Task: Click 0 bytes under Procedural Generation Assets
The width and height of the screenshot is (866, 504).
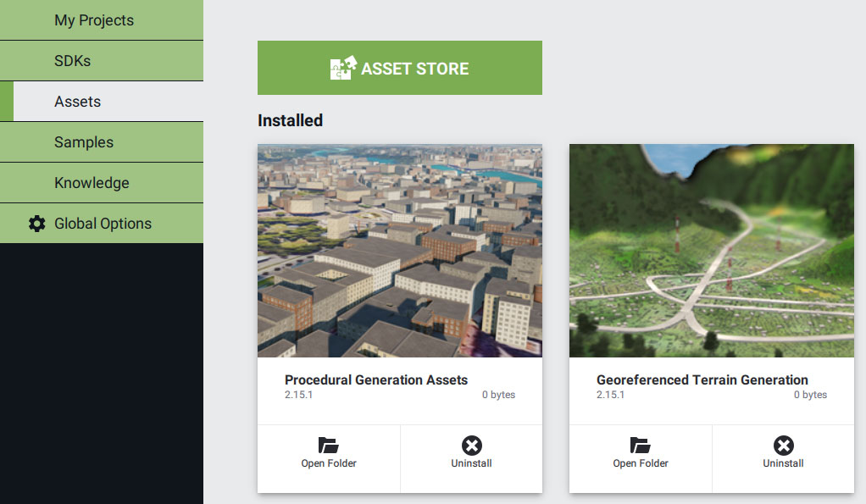Action: tap(498, 395)
